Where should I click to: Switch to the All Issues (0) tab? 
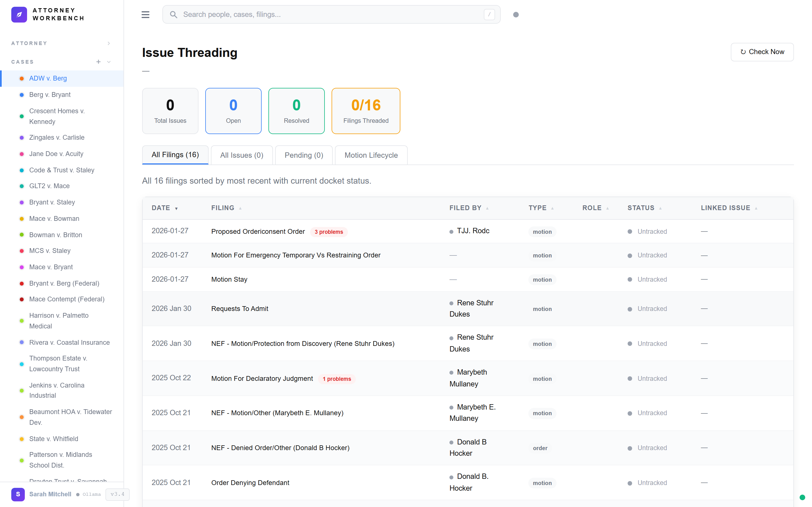coord(242,155)
